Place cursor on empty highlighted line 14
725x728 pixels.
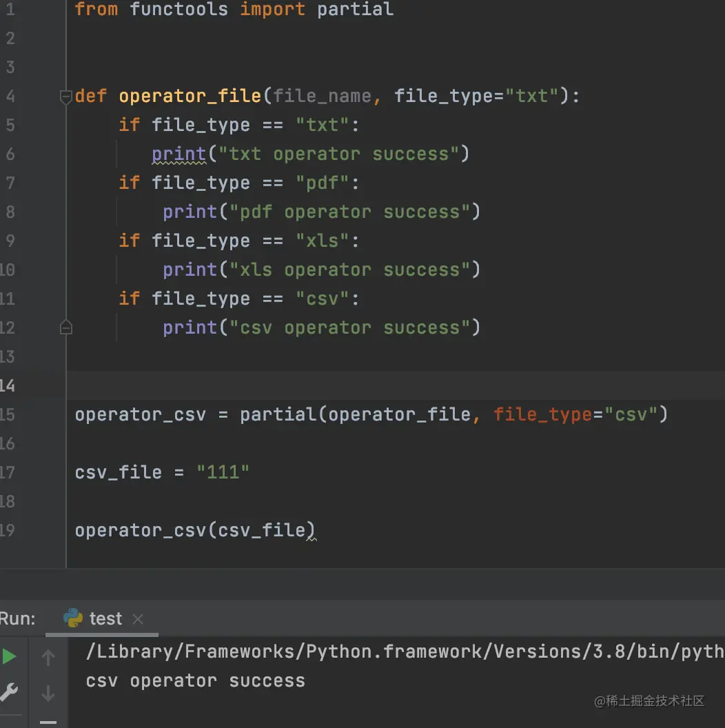click(x=396, y=385)
